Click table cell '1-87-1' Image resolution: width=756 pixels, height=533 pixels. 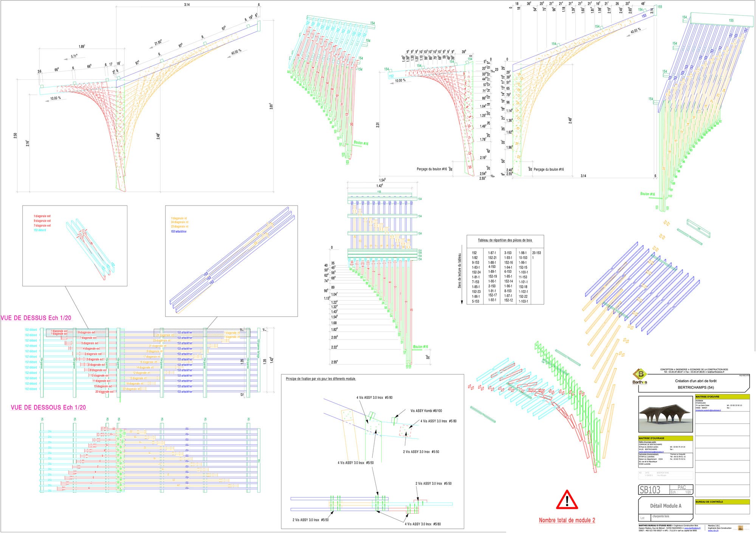tap(492, 253)
